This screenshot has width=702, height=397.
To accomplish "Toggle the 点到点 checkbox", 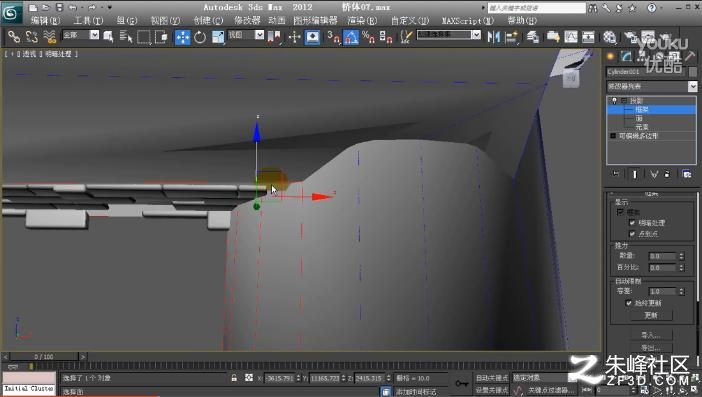I will pyautogui.click(x=632, y=234).
